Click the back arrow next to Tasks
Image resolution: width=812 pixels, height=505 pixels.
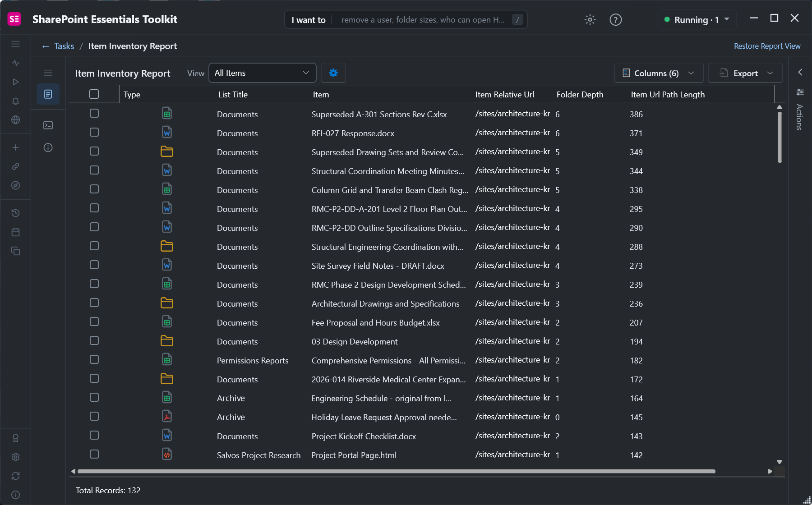pyautogui.click(x=46, y=46)
